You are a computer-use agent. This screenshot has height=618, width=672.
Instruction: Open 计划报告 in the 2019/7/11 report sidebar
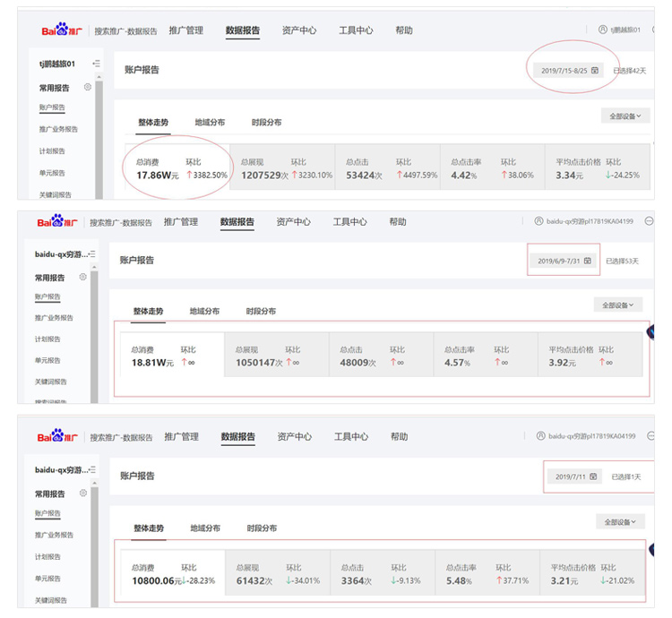click(x=47, y=556)
